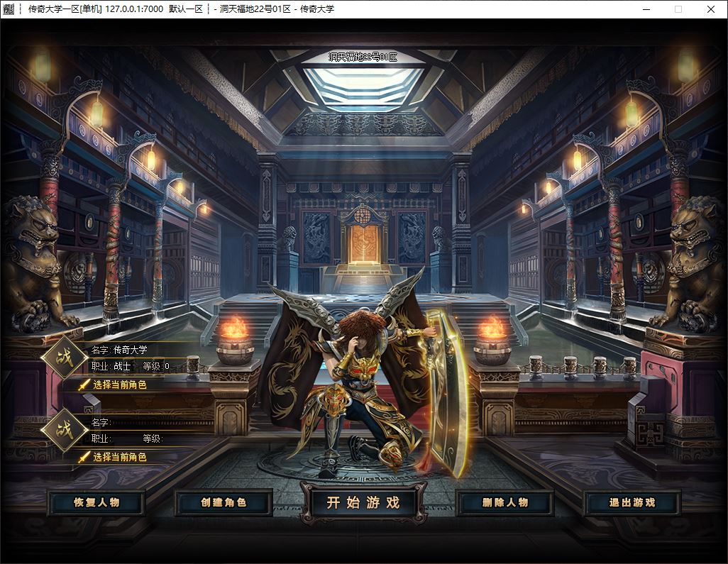Close the game window
Viewport: 728px width, 564px height.
711,9
